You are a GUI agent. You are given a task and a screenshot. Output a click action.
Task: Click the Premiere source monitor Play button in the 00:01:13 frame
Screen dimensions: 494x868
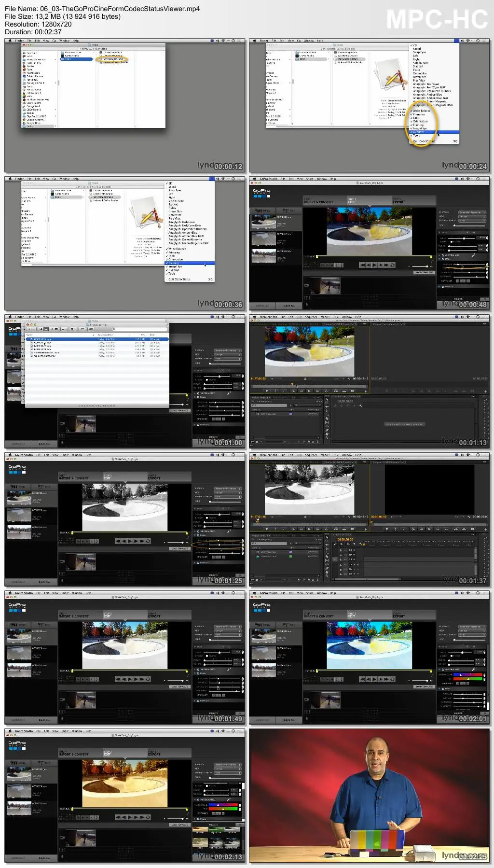309,391
